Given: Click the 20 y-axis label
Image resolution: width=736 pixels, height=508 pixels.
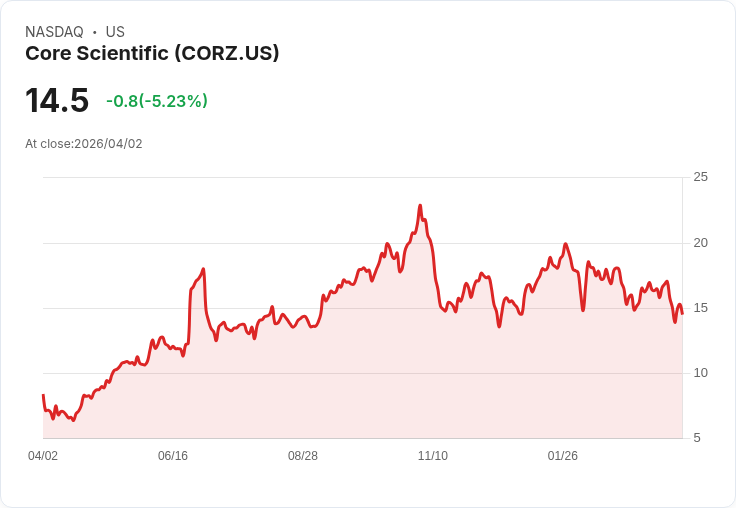Looking at the screenshot, I should [x=700, y=242].
